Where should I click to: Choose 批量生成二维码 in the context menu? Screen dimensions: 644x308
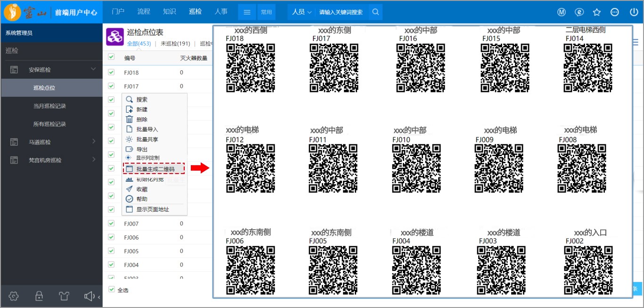click(155, 168)
